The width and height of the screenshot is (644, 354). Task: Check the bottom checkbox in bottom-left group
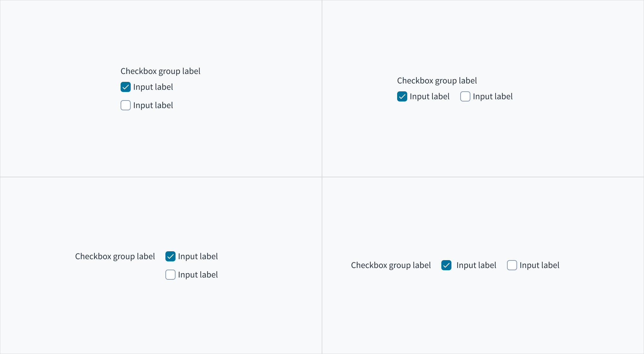tap(170, 275)
